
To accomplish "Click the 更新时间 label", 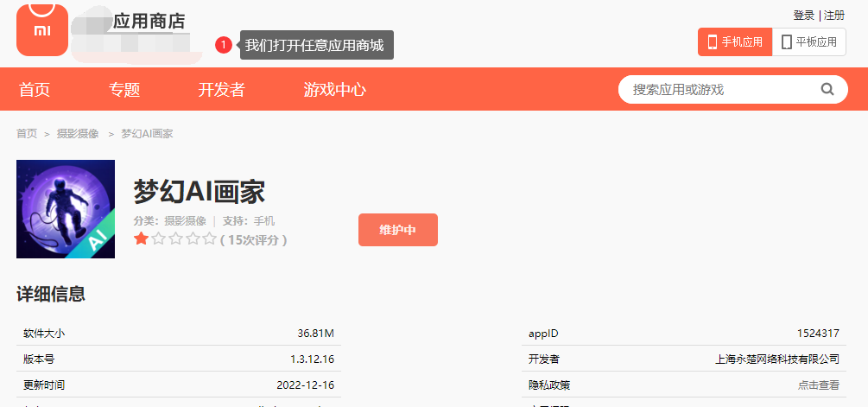I will click(44, 385).
